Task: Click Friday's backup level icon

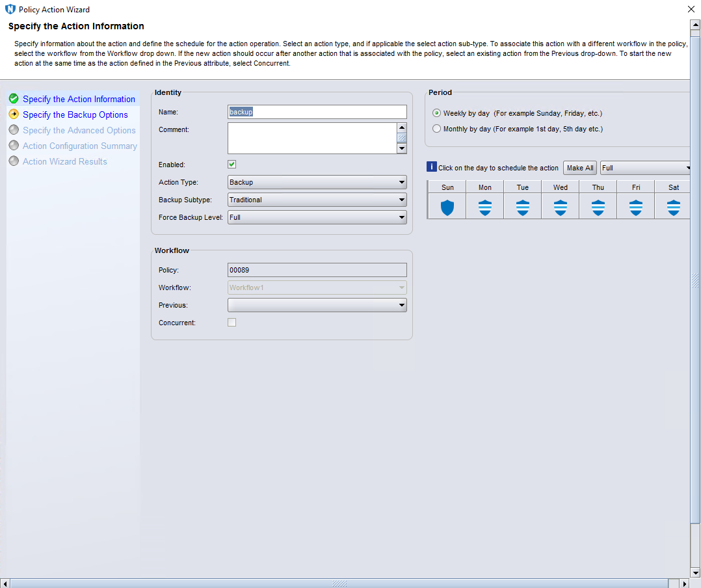Action: [636, 207]
